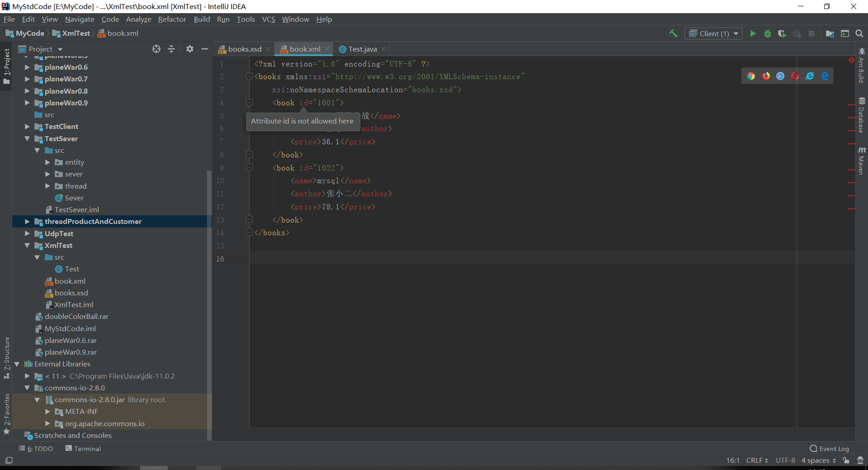Start debugging with the bug icon
Screen dimensions: 868x470
click(767, 33)
